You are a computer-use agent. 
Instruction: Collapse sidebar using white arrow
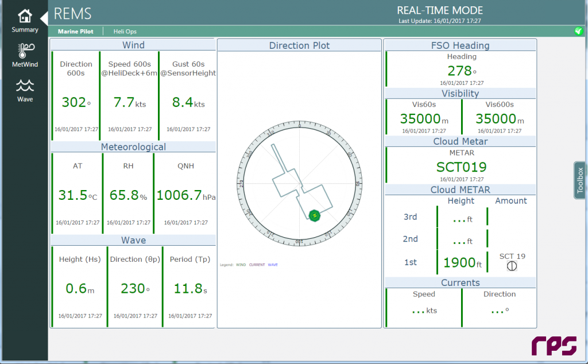(x=44, y=18)
